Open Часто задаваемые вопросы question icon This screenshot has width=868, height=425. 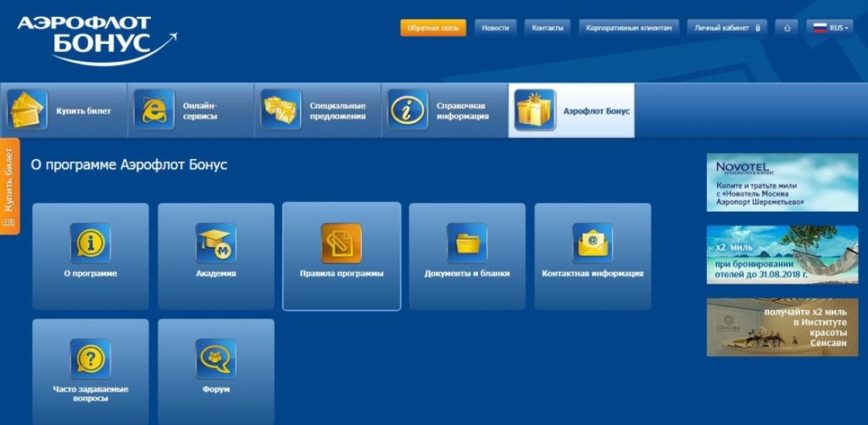click(x=91, y=359)
